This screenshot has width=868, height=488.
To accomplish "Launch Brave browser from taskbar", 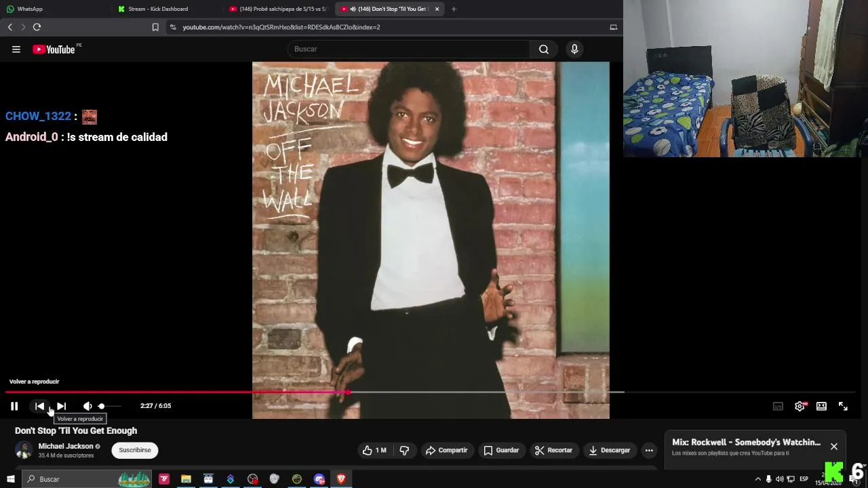I will pos(341,479).
